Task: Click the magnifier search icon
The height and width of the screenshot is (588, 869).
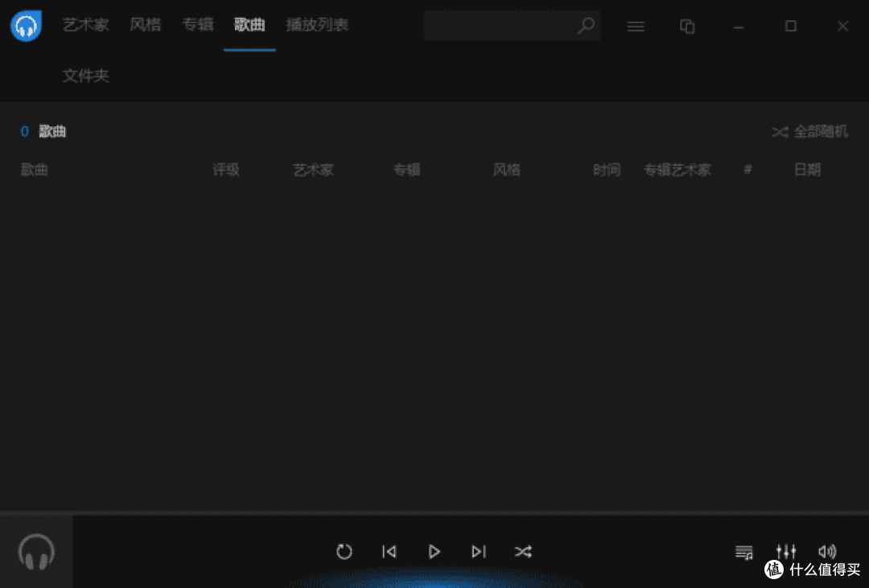Action: pyautogui.click(x=586, y=26)
